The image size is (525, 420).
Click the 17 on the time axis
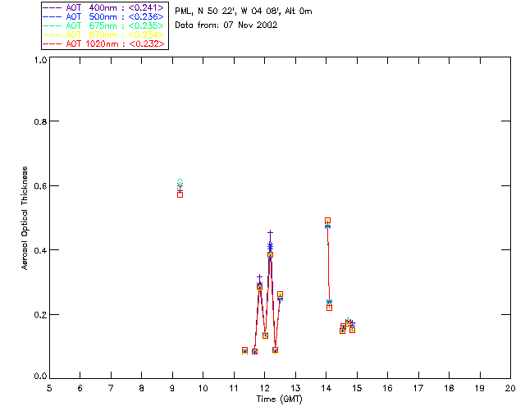(x=418, y=388)
